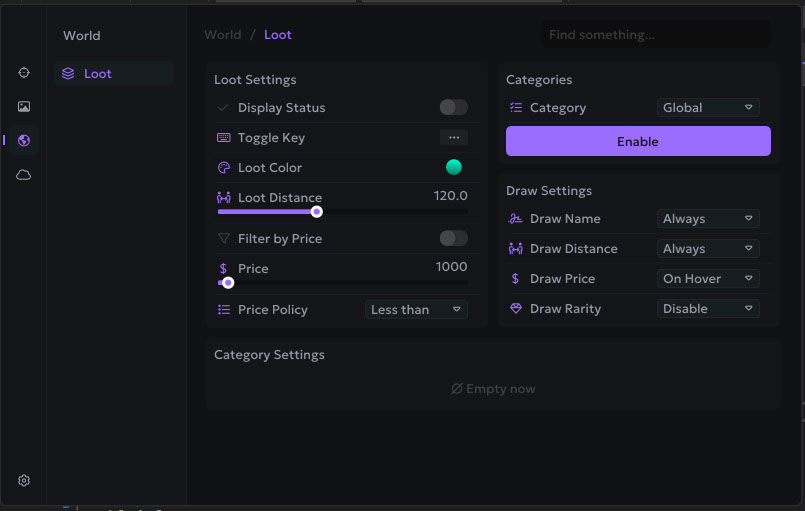Click the Find something search field
Image resolution: width=805 pixels, height=511 pixels.
pos(655,35)
